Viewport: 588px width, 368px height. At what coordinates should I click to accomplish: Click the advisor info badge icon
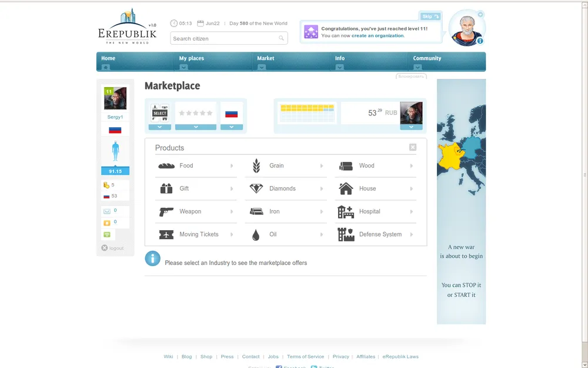pos(480,41)
